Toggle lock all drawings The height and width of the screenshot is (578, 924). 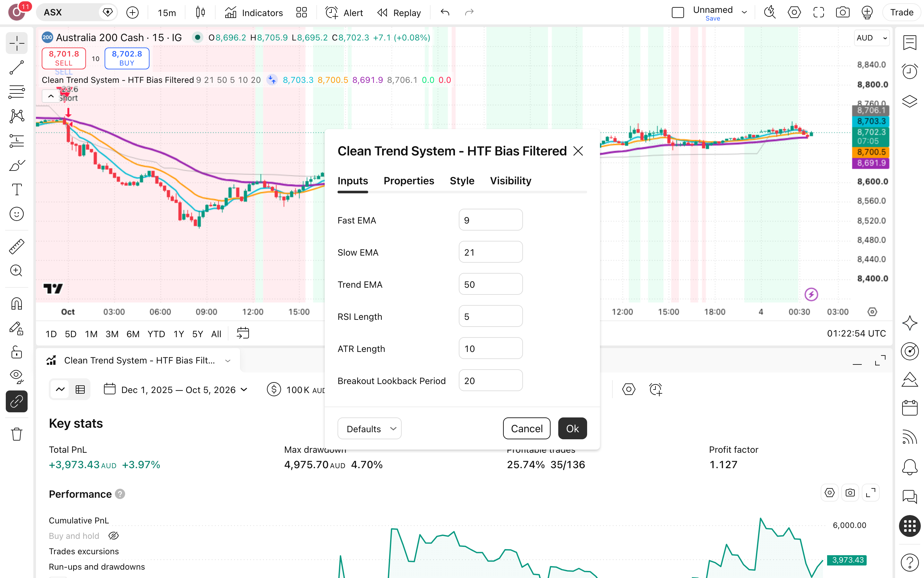pos(16,352)
